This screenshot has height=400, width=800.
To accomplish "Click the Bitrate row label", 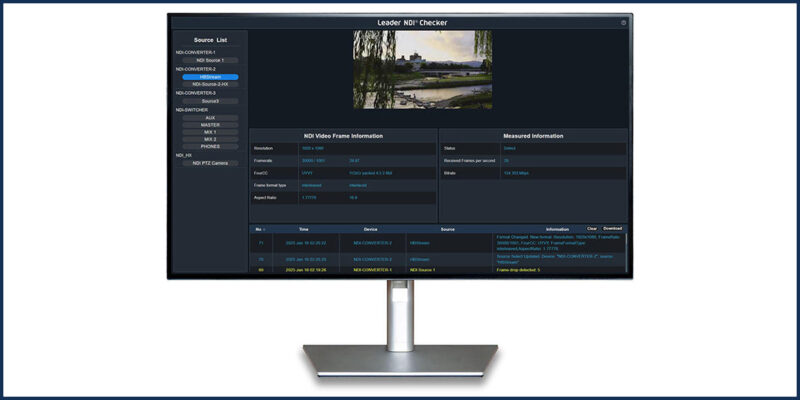I will point(449,173).
